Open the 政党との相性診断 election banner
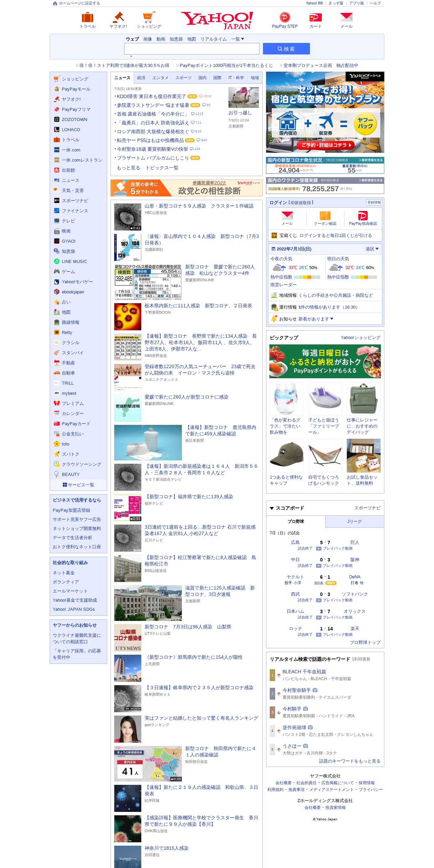434x868 pixels. tap(187, 188)
